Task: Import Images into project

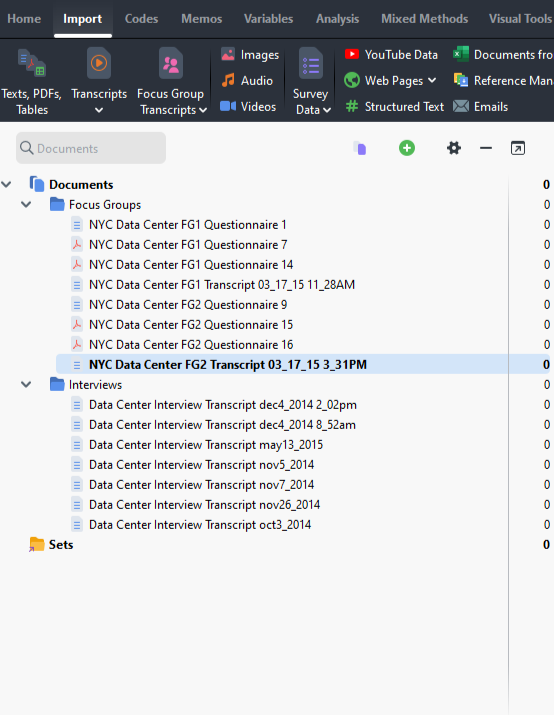Action: pyautogui.click(x=250, y=55)
